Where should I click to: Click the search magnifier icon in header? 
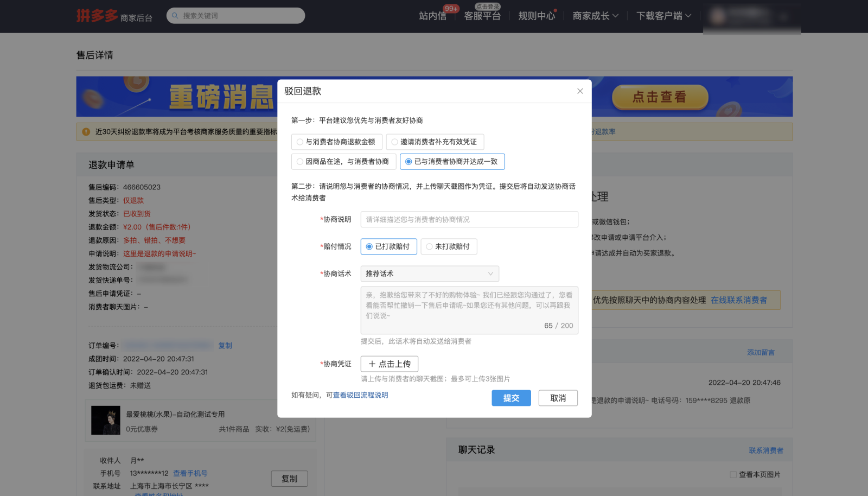coord(175,16)
